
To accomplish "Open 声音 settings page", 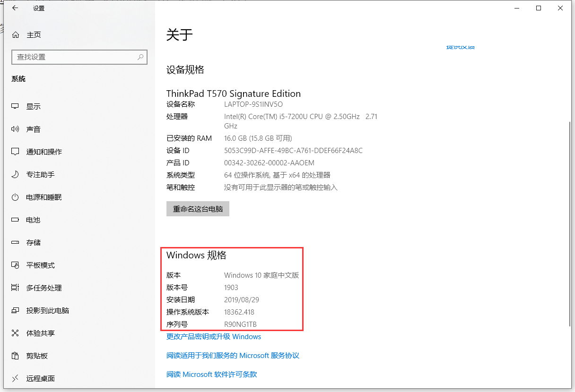I will (34, 129).
